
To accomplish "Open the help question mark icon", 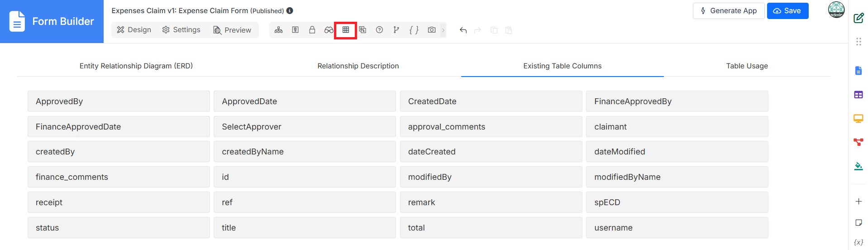I will pos(379,30).
